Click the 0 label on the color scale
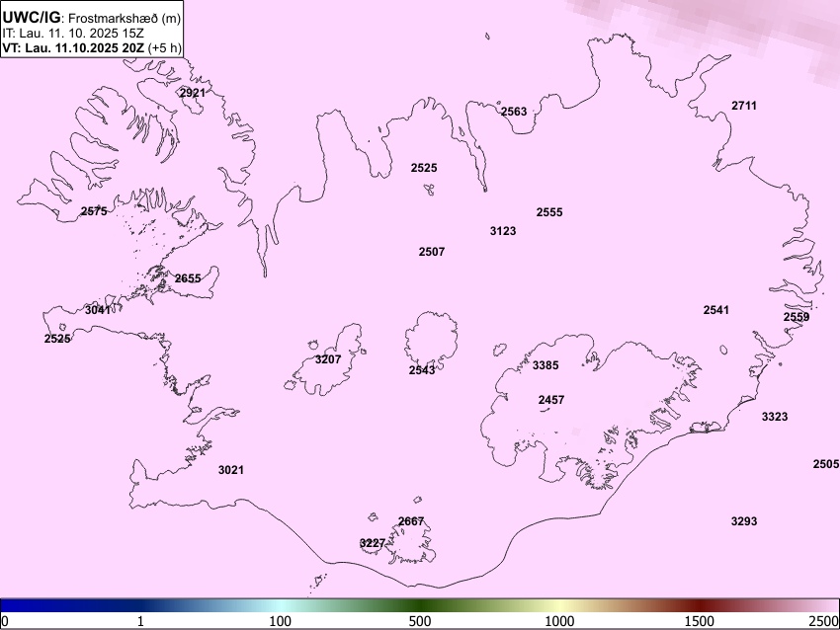 (5, 621)
